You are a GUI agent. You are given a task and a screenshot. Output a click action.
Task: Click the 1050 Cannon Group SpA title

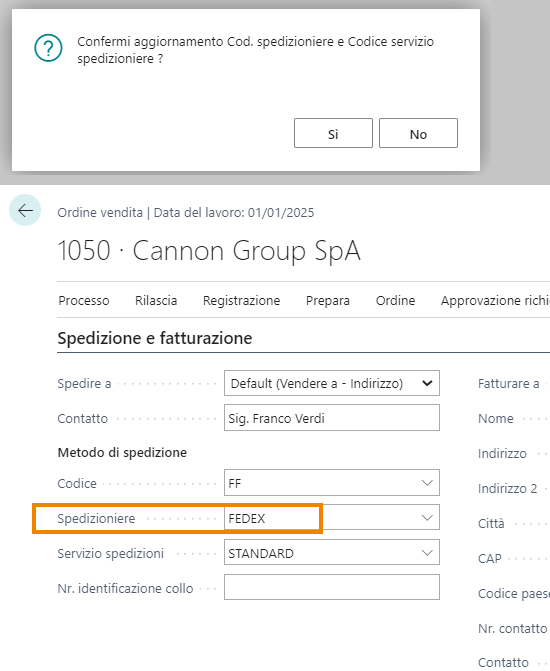point(209,250)
